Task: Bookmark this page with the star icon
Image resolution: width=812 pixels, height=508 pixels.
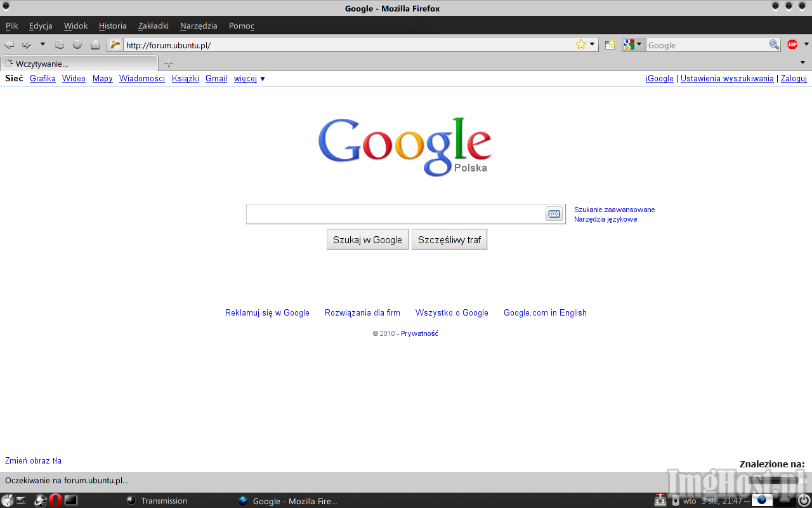Action: [x=581, y=44]
